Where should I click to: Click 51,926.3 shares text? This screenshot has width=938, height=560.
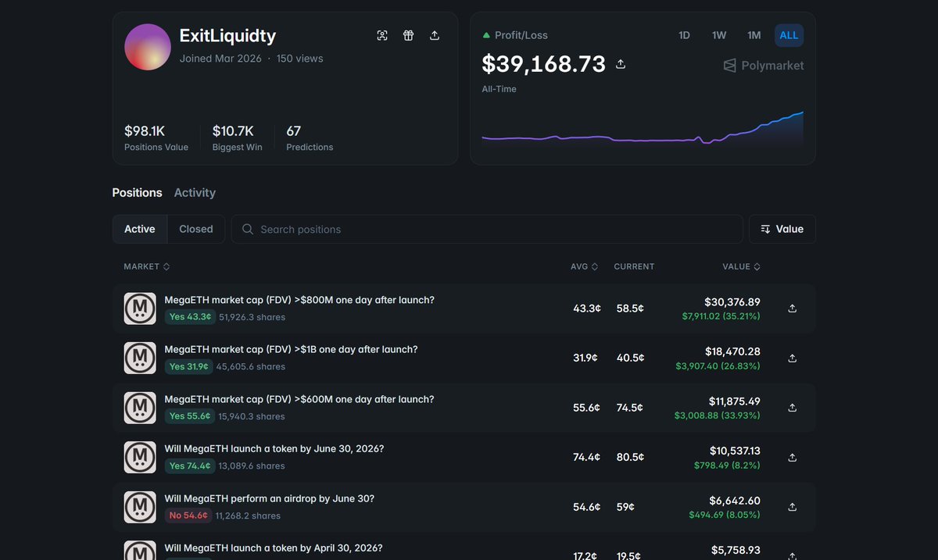coord(252,317)
